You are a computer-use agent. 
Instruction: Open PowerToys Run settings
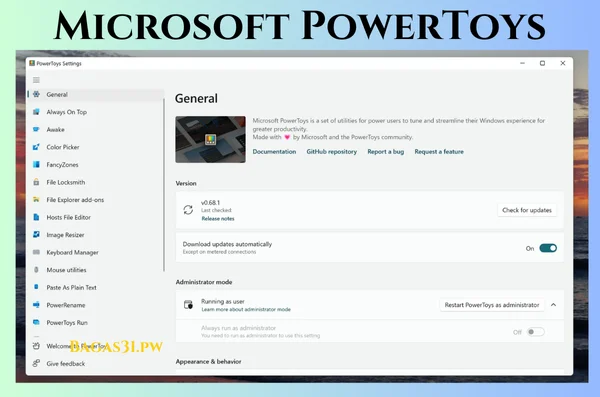click(96, 323)
